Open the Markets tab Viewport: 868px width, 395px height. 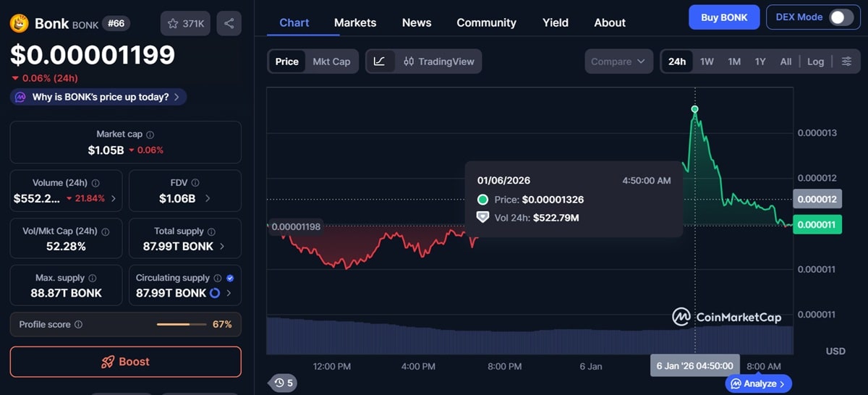pyautogui.click(x=355, y=22)
